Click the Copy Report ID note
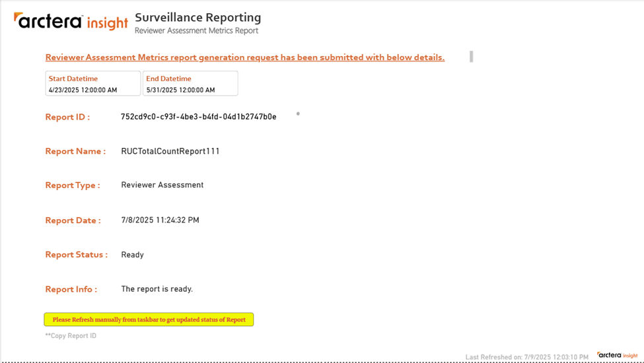This screenshot has height=363, width=644. (x=71, y=335)
